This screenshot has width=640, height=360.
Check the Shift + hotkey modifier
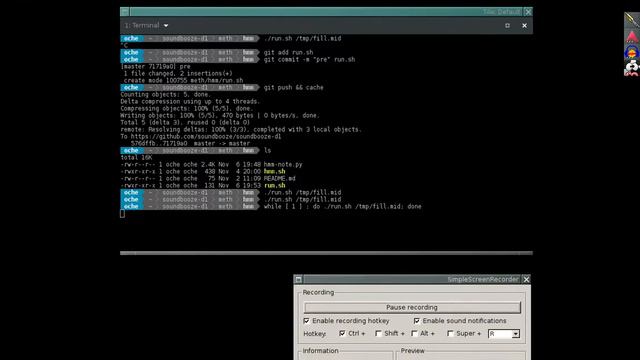378,333
